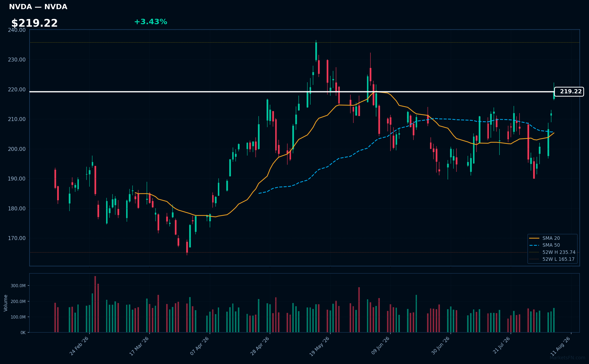This screenshot has height=364, width=589.
Task: Click the 11 Aug '26 date label
Action: coord(560,346)
